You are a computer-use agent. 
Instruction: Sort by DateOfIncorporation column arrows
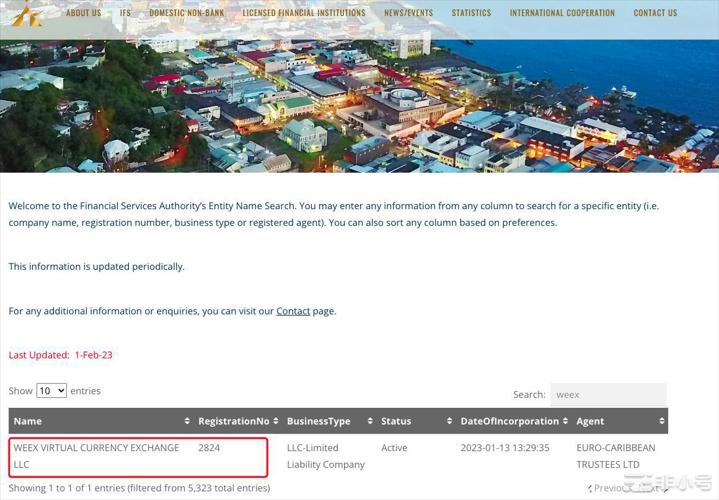[565, 421]
